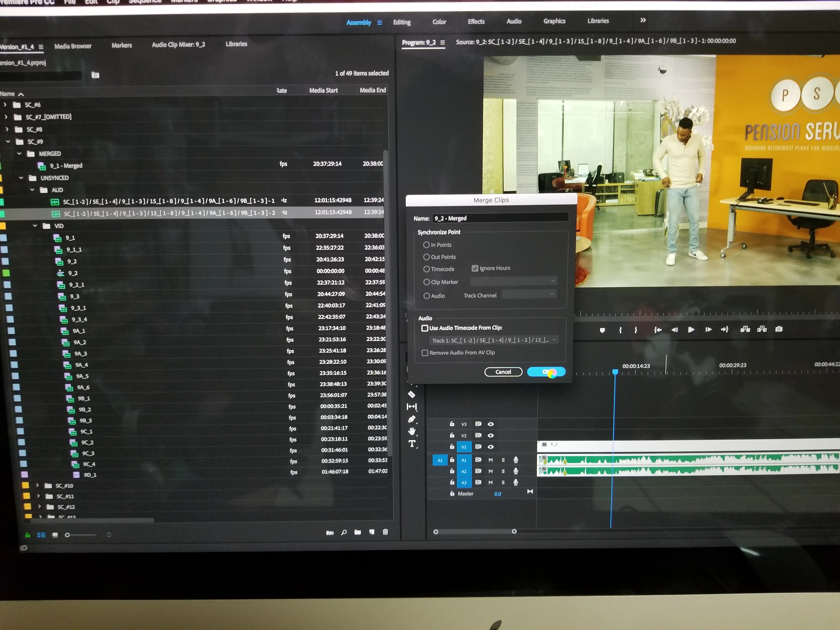The height and width of the screenshot is (630, 840).
Task: Switch to the Color workspace
Action: tap(439, 22)
